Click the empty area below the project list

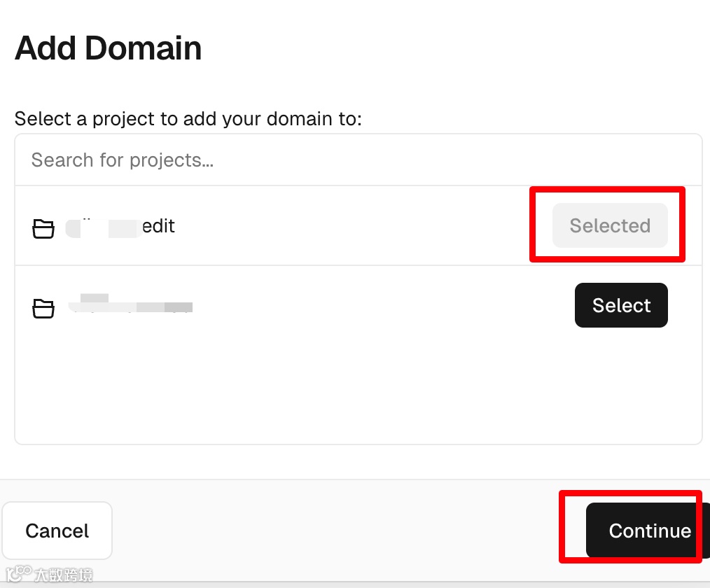pos(358,392)
